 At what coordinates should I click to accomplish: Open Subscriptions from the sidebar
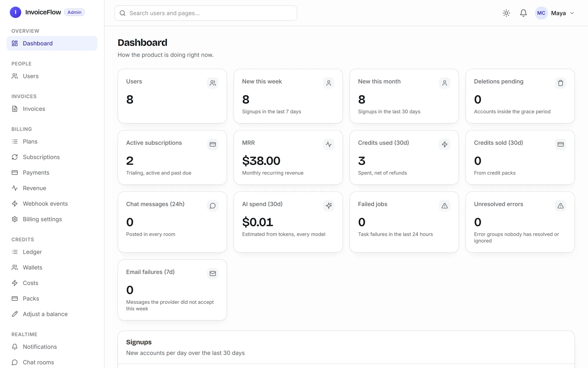pos(52,157)
